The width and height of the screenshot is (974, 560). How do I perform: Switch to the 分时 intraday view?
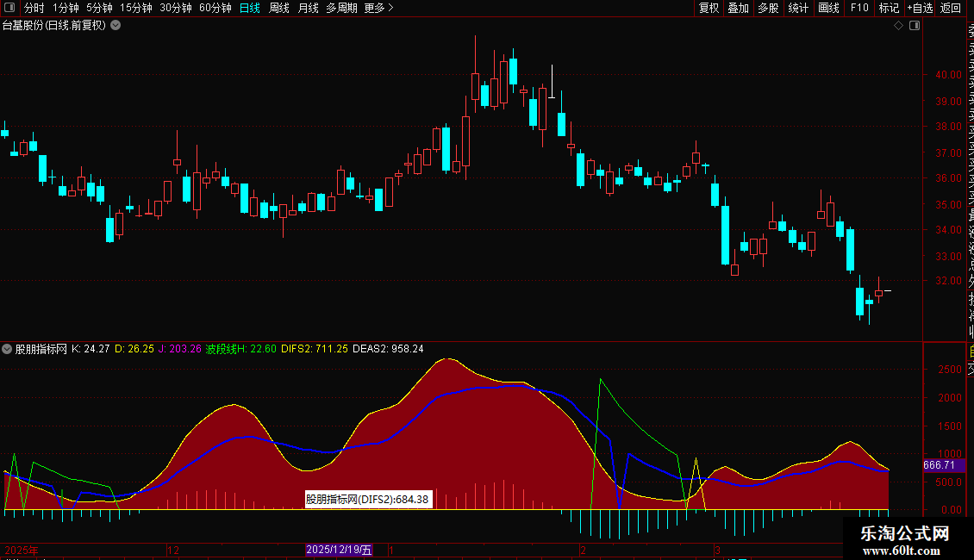tap(34, 8)
